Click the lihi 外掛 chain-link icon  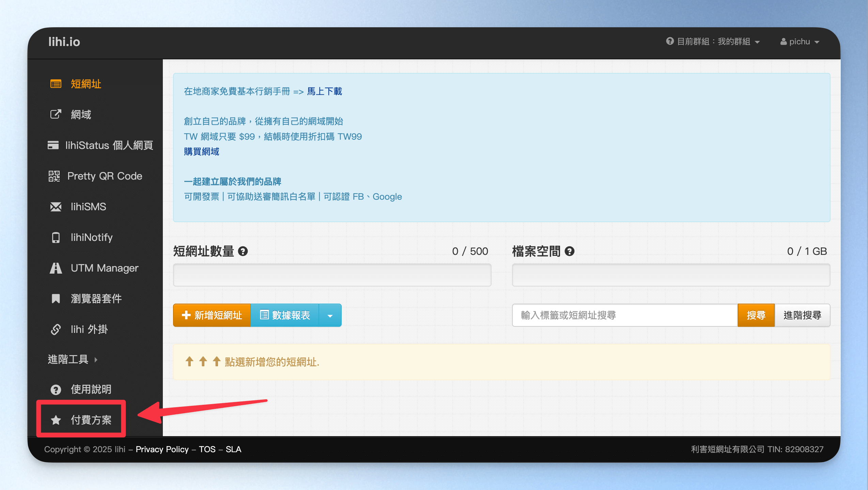[56, 330]
